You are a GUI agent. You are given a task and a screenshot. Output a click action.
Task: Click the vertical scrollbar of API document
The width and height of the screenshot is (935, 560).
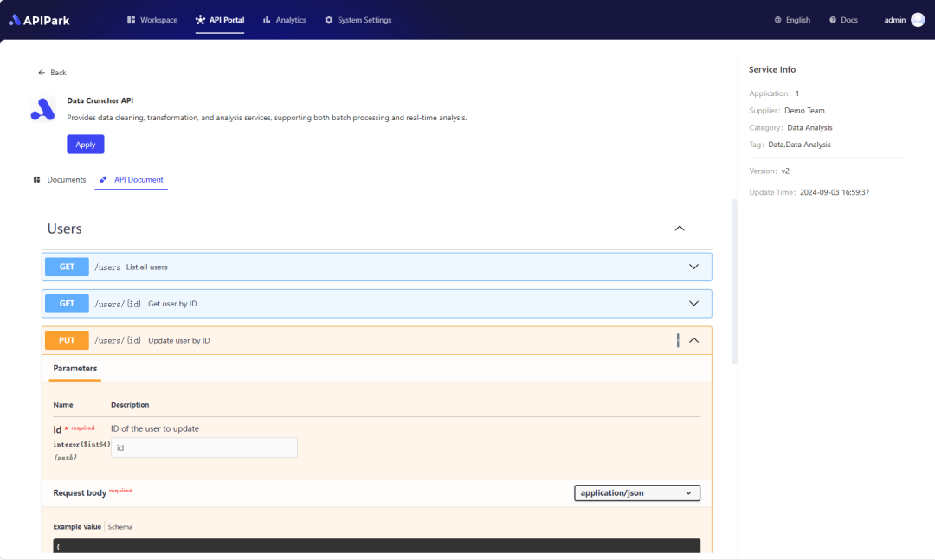(x=734, y=281)
